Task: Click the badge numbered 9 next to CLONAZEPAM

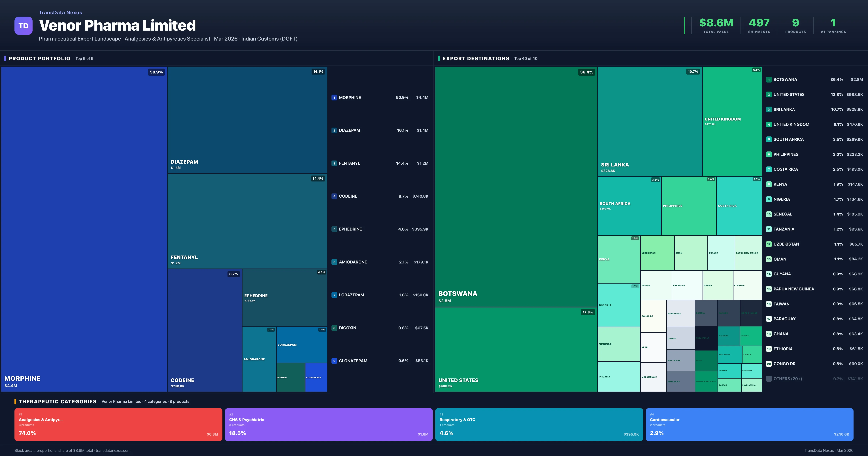Action: pos(334,361)
